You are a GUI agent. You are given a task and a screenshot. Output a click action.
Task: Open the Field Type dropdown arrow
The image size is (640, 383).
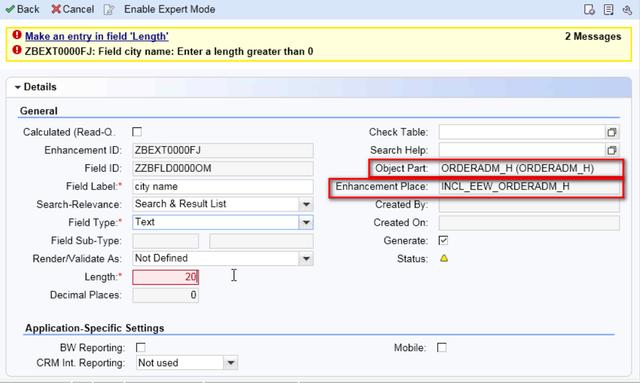306,223
